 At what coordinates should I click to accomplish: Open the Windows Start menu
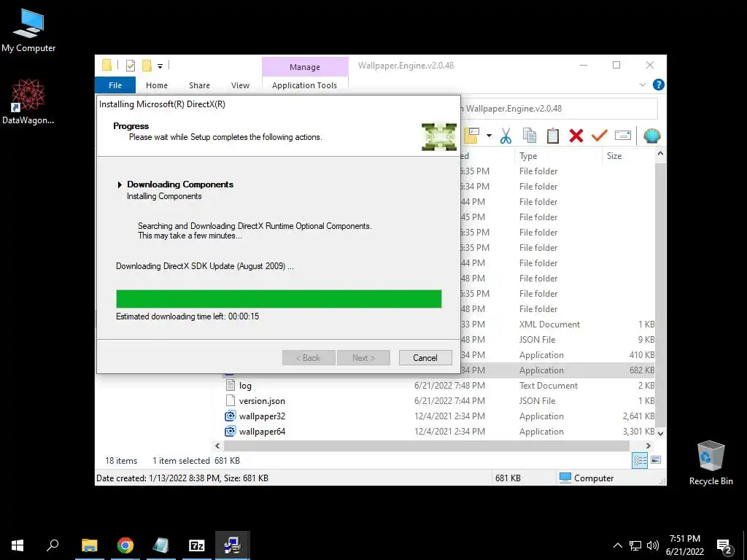pos(18,545)
